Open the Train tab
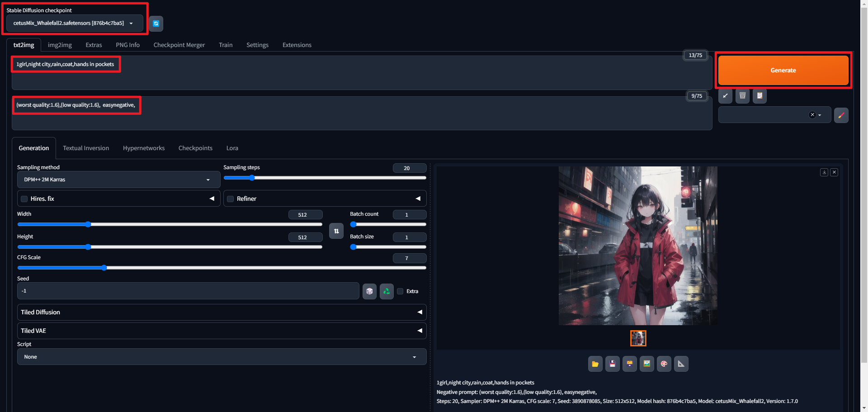The height and width of the screenshot is (412, 868). point(226,45)
